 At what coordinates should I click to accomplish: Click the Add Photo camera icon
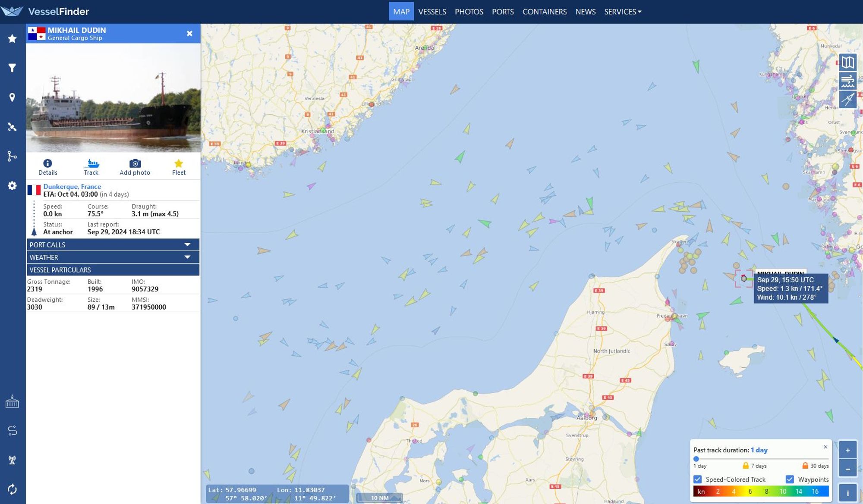pyautogui.click(x=135, y=163)
